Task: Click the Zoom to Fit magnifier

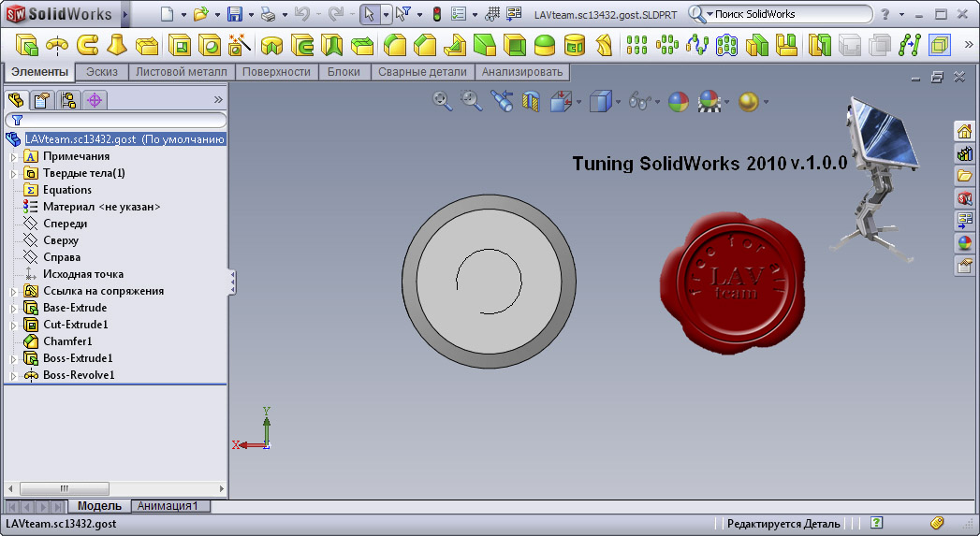Action: coord(443,101)
